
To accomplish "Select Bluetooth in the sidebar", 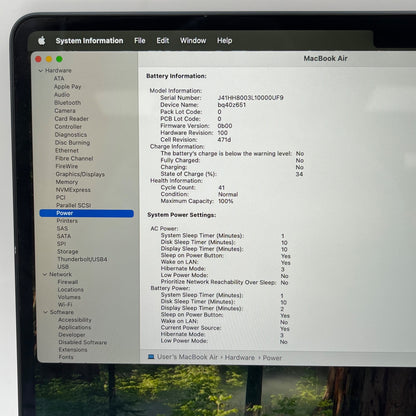I will click(x=68, y=103).
